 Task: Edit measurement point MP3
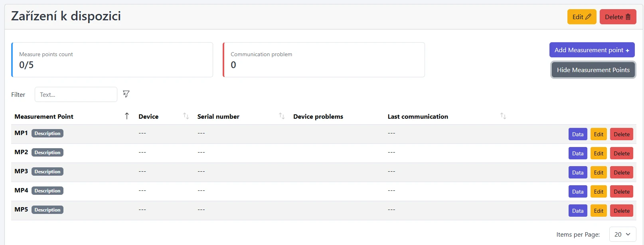(599, 172)
